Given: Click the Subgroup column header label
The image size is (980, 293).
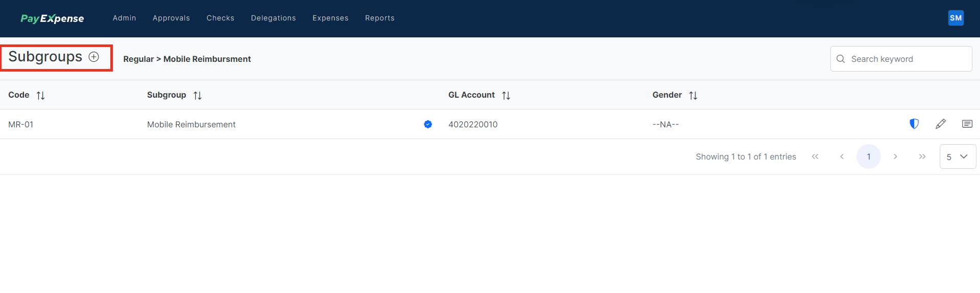Looking at the screenshot, I should [166, 95].
